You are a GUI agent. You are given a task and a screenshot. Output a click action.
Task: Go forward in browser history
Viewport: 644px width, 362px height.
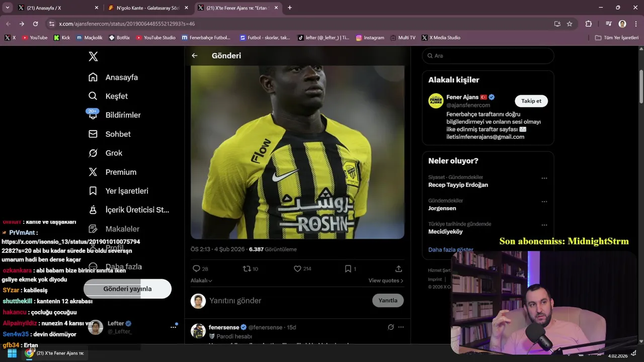(22, 24)
